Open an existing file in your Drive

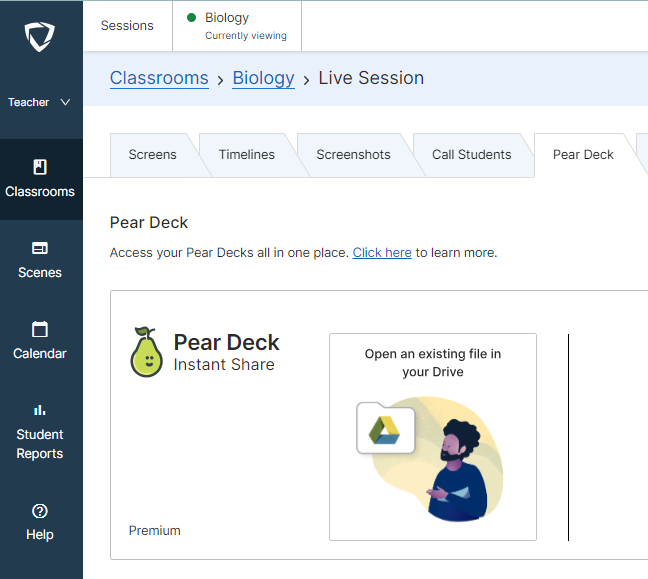click(x=433, y=437)
